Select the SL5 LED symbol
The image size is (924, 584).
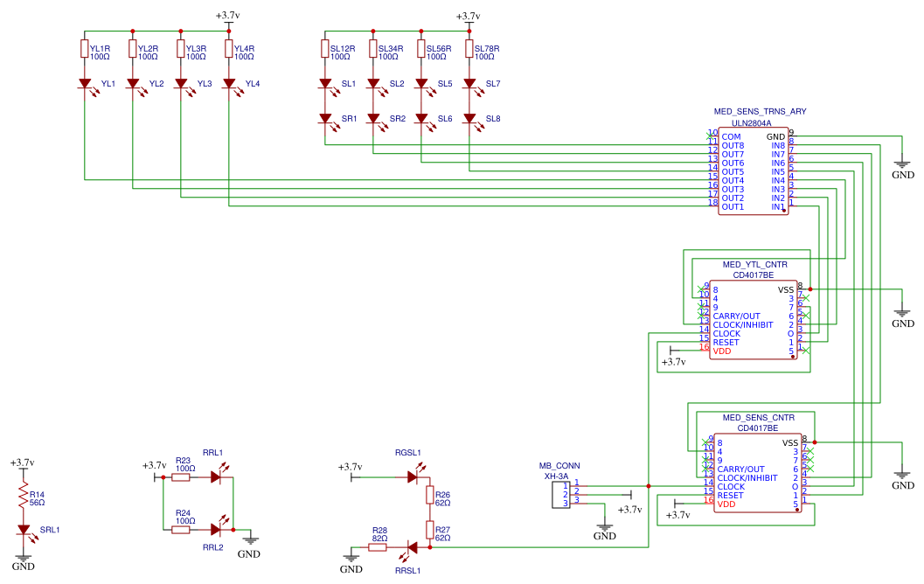[421, 84]
